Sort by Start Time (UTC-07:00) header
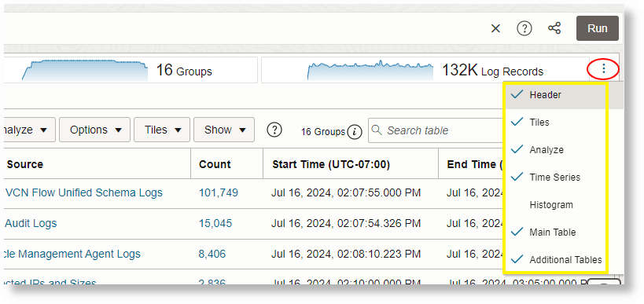644x304 pixels. pyautogui.click(x=331, y=164)
